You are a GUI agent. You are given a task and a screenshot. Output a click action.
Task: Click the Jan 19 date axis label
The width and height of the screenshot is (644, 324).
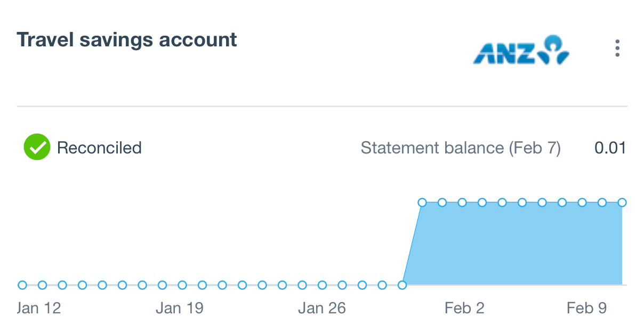[x=180, y=308]
